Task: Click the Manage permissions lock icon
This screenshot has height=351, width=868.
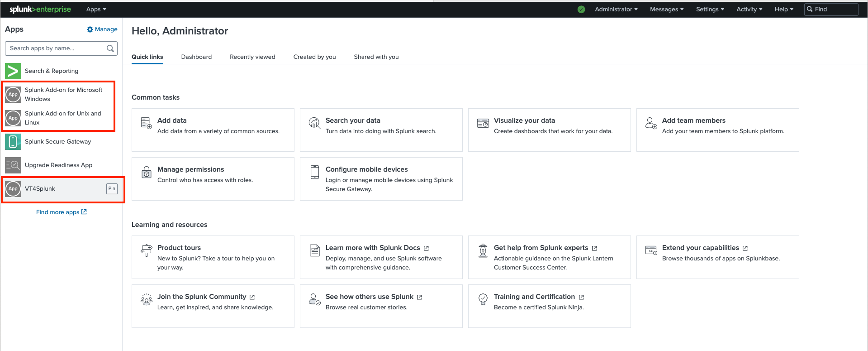Action: (x=147, y=172)
